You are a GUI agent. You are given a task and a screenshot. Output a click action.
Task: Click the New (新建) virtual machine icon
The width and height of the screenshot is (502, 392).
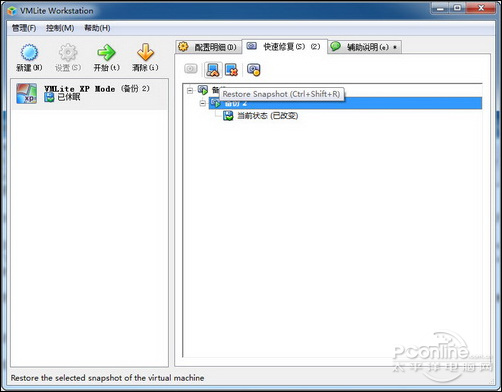click(x=29, y=52)
